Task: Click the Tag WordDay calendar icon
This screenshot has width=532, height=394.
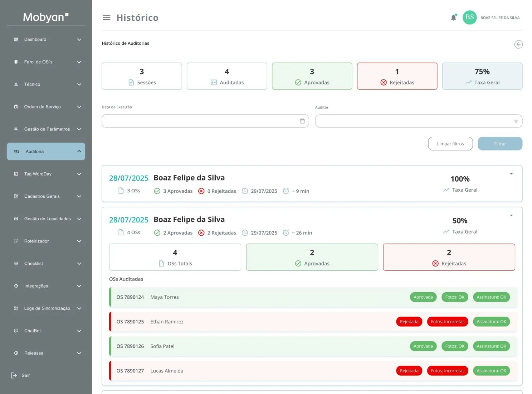Action: click(x=16, y=174)
